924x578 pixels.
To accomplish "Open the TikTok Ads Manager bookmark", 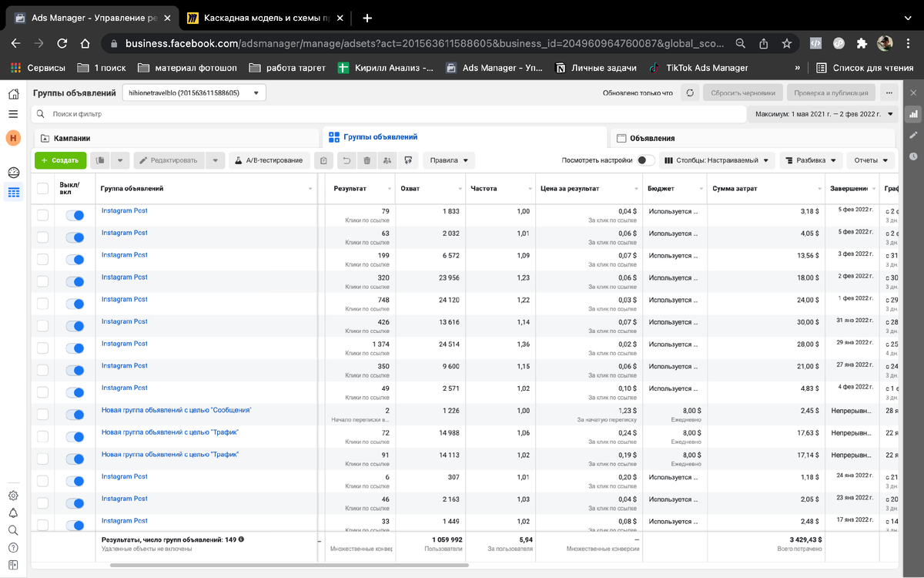I will coord(698,68).
